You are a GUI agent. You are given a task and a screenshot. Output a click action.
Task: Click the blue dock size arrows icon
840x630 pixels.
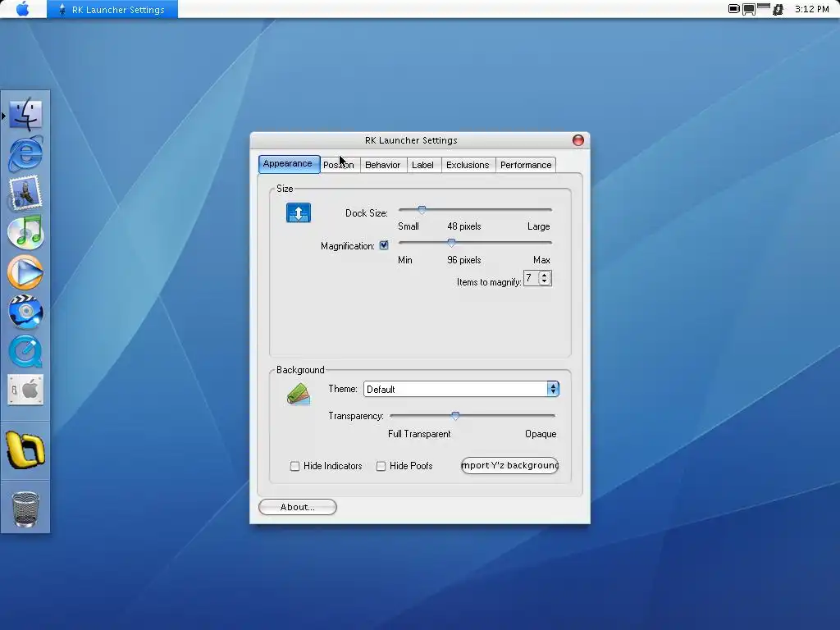click(x=299, y=212)
